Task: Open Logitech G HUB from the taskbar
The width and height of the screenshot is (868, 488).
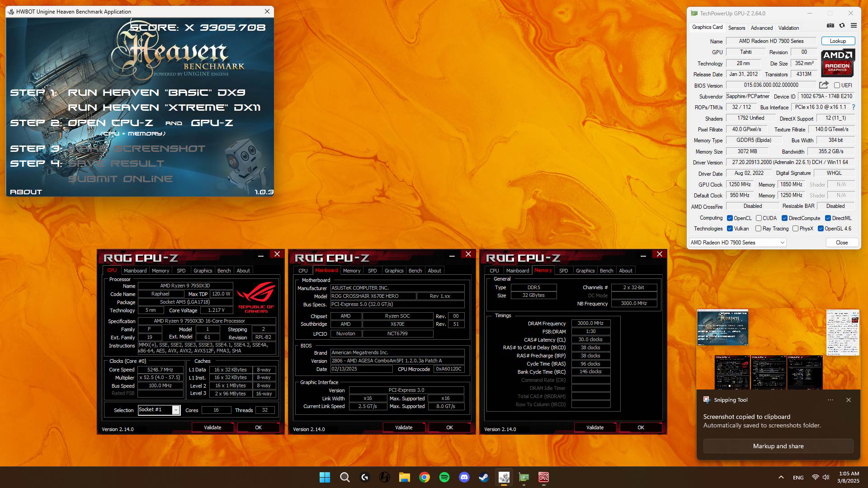Action: [364, 477]
